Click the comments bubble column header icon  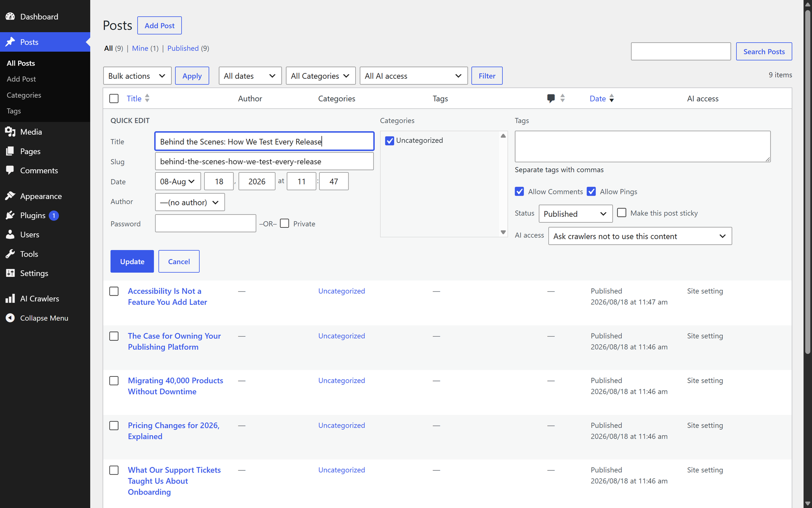551,98
